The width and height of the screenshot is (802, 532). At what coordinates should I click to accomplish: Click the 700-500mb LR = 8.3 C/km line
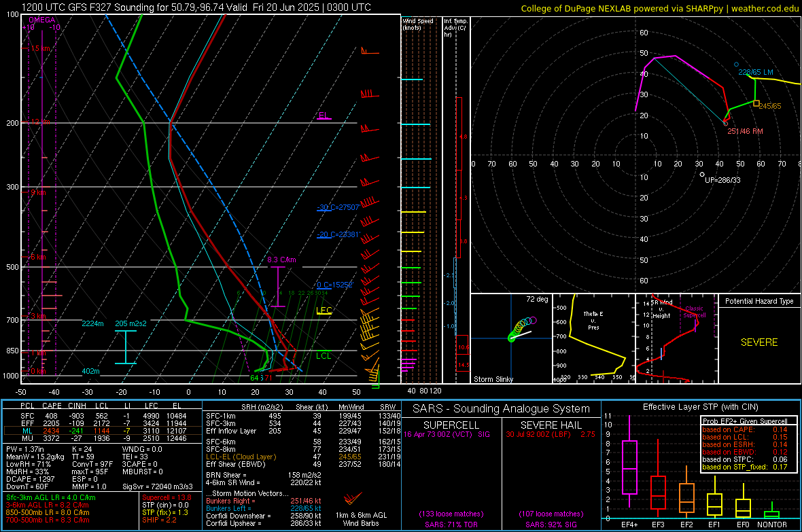[x=48, y=520]
